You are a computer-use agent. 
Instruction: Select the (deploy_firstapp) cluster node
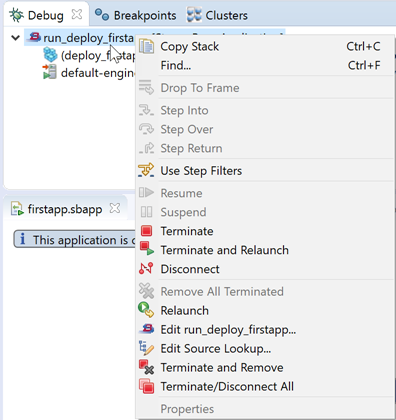97,55
